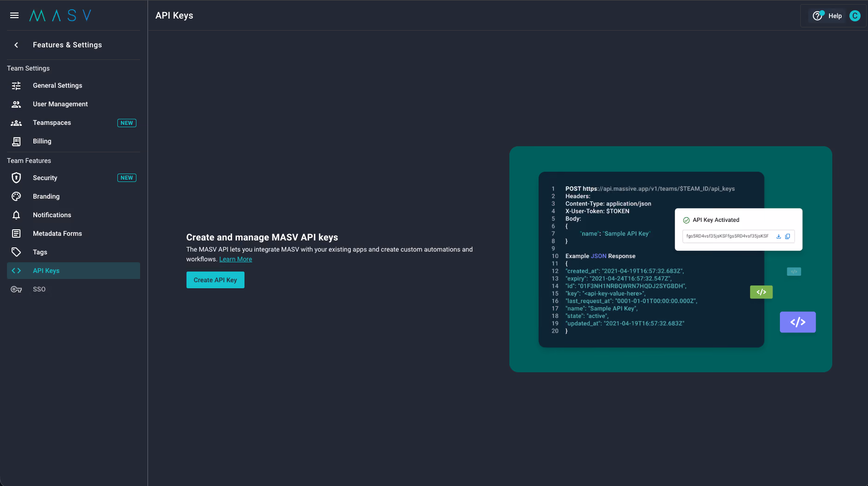Select API Keys menu item
Screen dimensions: 868x486
coord(73,271)
